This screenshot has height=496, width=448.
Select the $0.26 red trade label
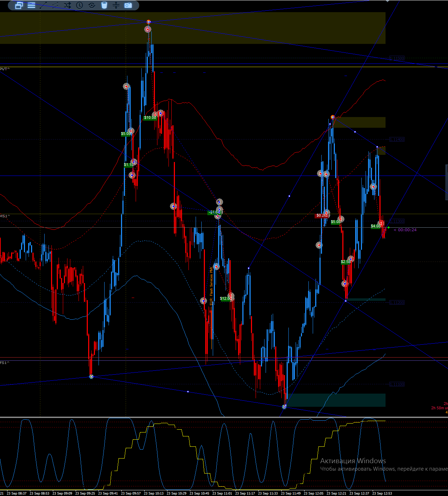coord(321,216)
